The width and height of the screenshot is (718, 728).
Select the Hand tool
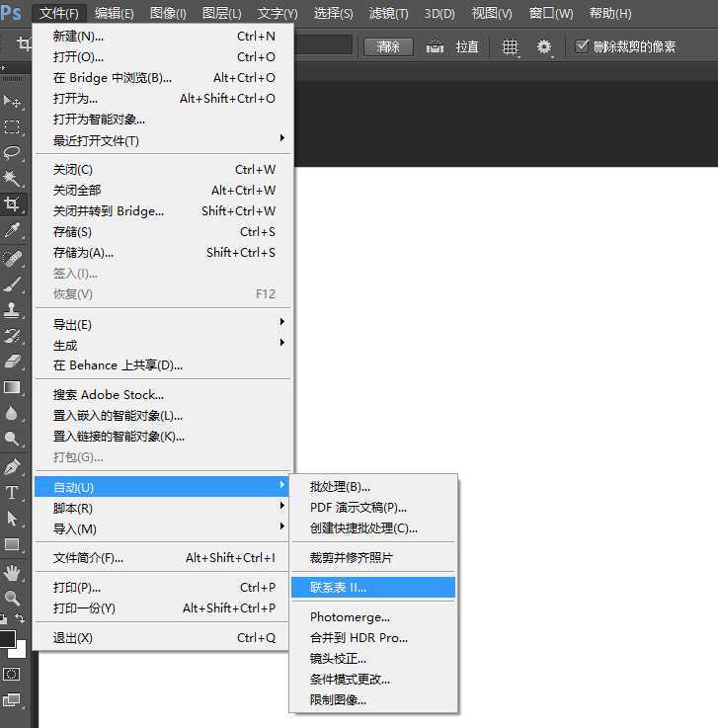coord(13,572)
